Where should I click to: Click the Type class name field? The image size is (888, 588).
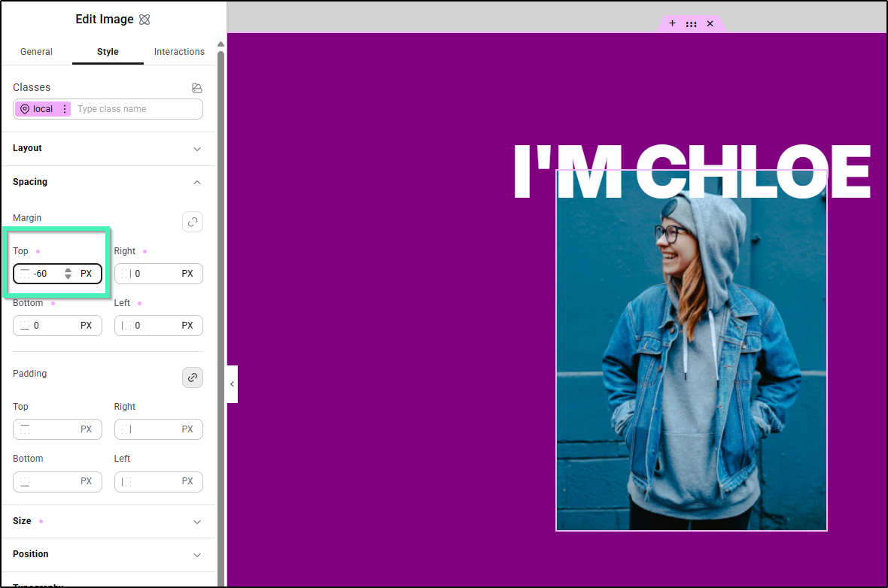point(136,109)
